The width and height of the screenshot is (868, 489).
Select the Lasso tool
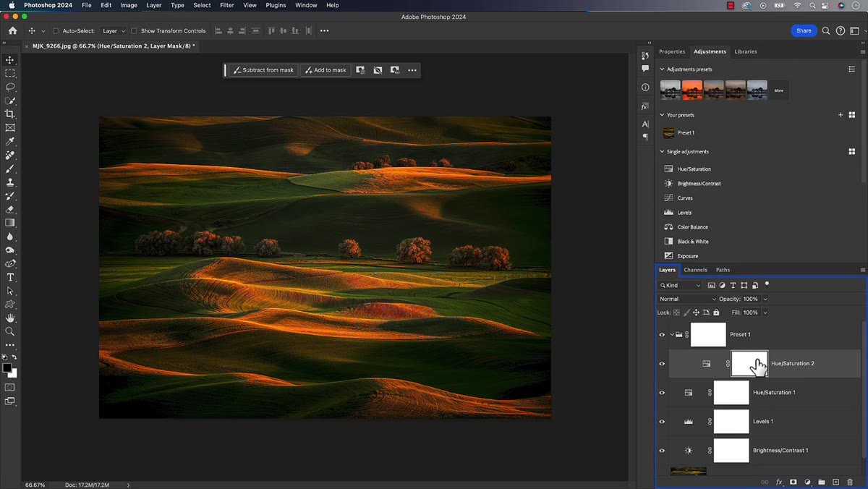point(10,87)
